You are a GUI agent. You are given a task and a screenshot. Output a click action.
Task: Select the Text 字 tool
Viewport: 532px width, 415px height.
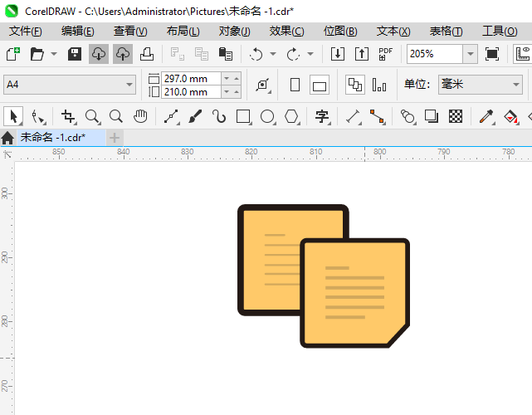(x=322, y=117)
